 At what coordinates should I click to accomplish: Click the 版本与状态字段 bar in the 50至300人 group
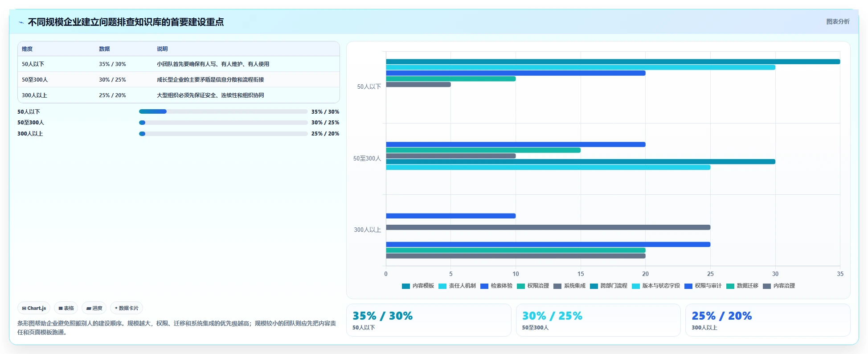pyautogui.click(x=548, y=168)
